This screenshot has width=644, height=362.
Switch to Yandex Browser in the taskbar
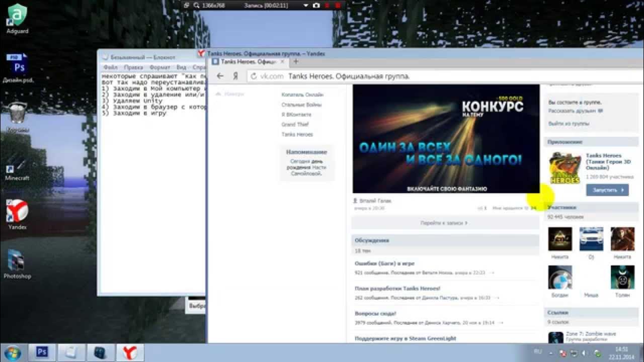point(130,351)
